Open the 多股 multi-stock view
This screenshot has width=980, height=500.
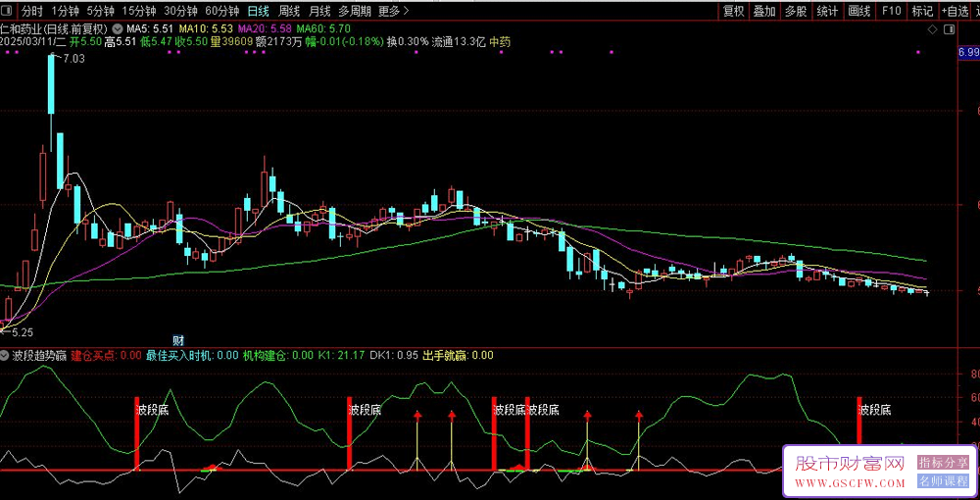[796, 11]
